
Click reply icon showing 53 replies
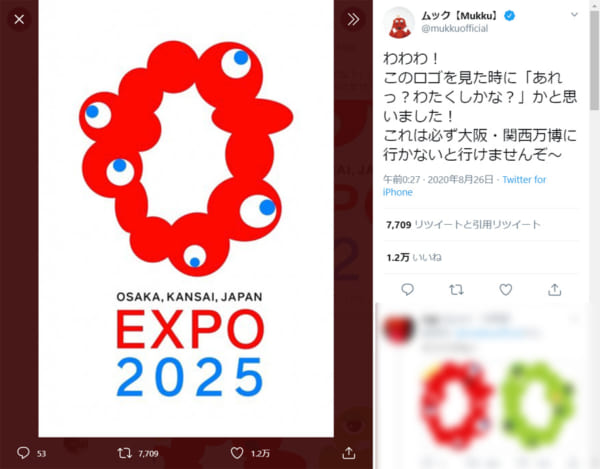tap(31, 453)
